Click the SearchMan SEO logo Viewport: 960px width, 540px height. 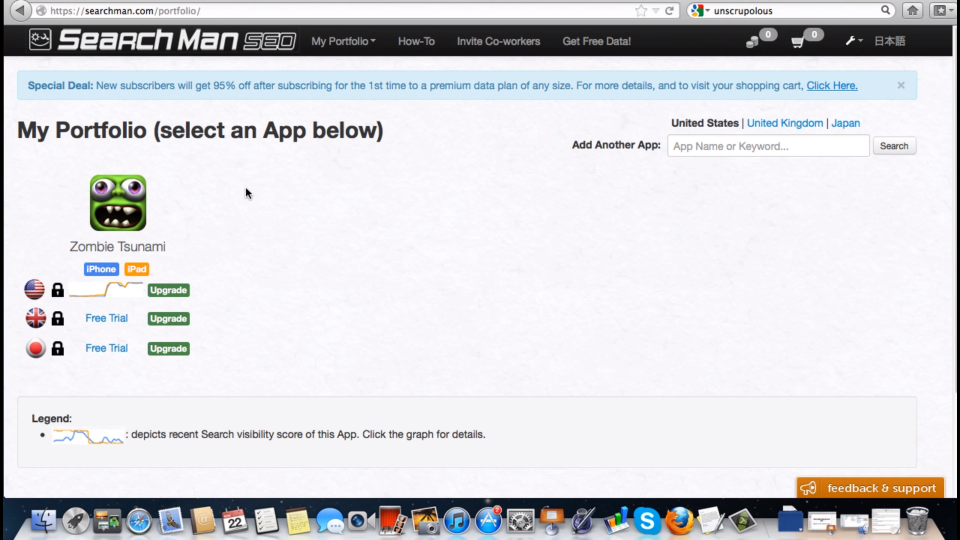point(162,40)
